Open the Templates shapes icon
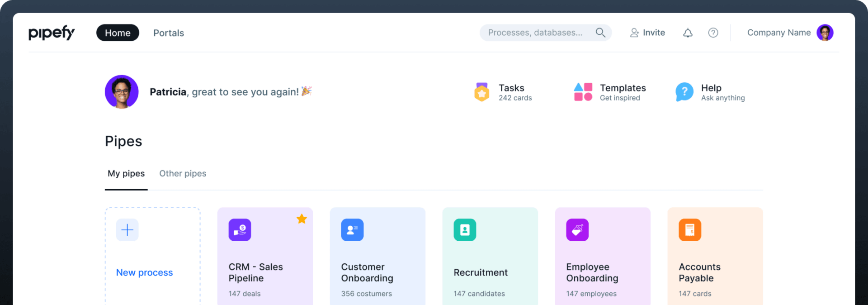The image size is (868, 305). click(x=583, y=92)
